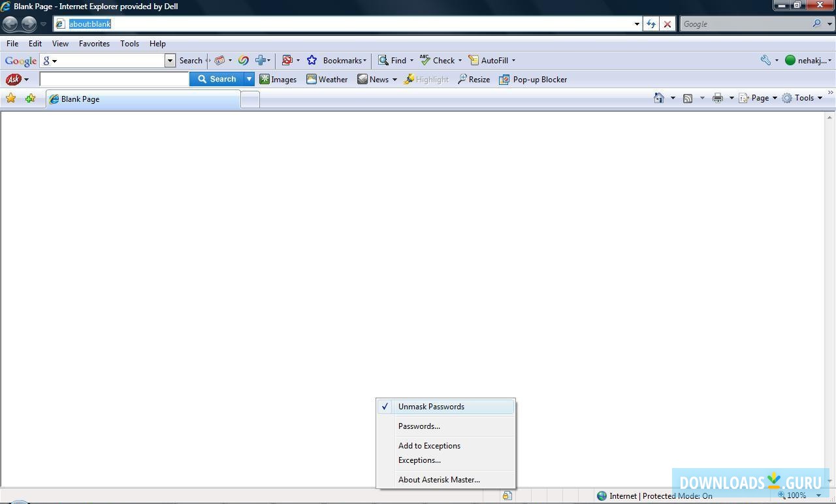Click the about:blank address bar
The width and height of the screenshot is (836, 504).
(x=346, y=24)
